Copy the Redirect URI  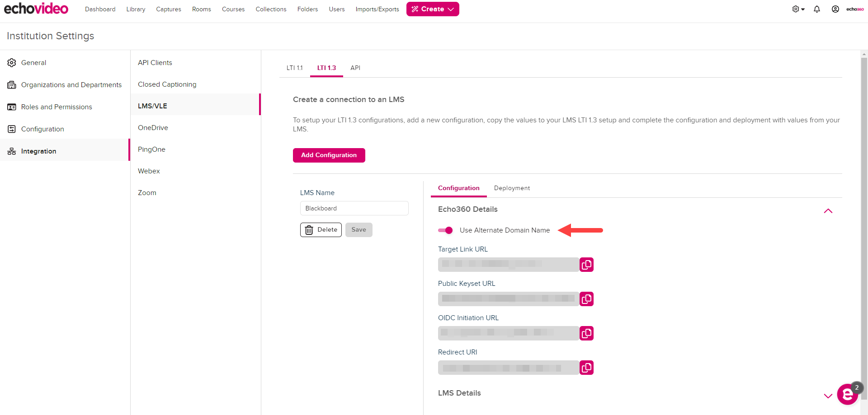coord(586,368)
